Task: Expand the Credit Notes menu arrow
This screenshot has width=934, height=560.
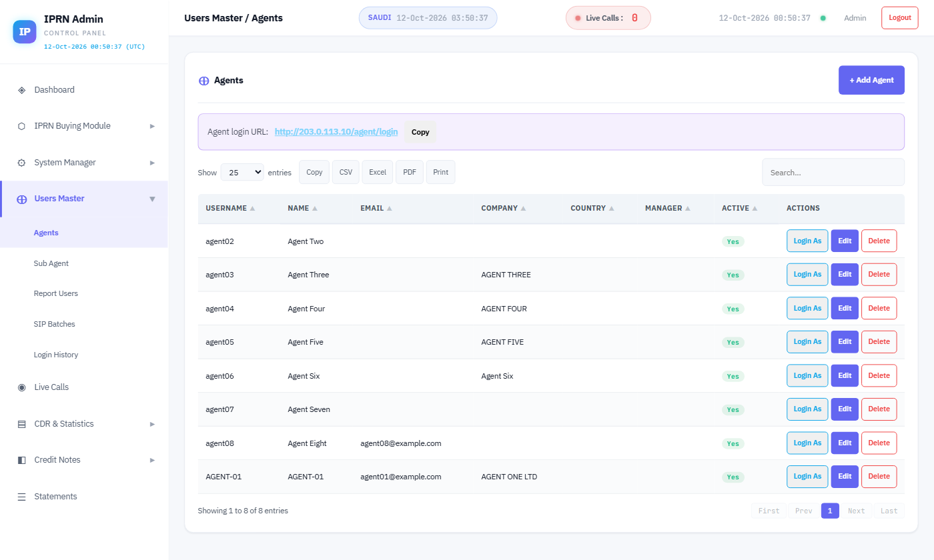Action: coord(152,460)
